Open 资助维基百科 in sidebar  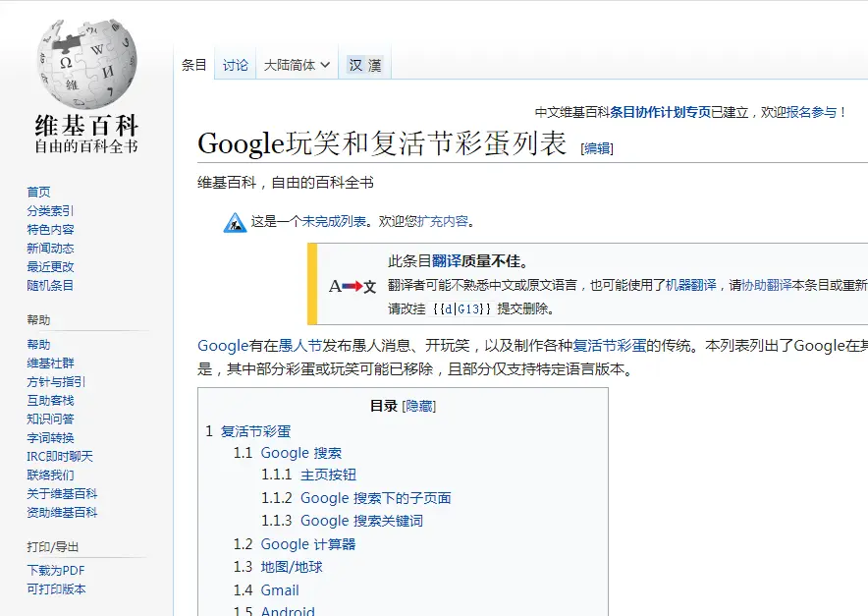[x=62, y=513]
